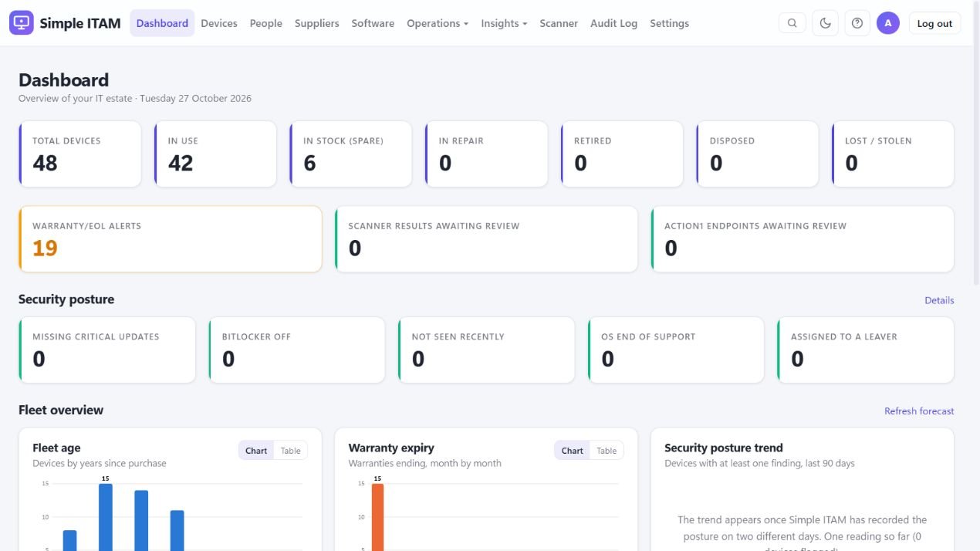Screen dimensions: 980x551
Task: Click the Log out button
Action: pyautogui.click(x=934, y=23)
